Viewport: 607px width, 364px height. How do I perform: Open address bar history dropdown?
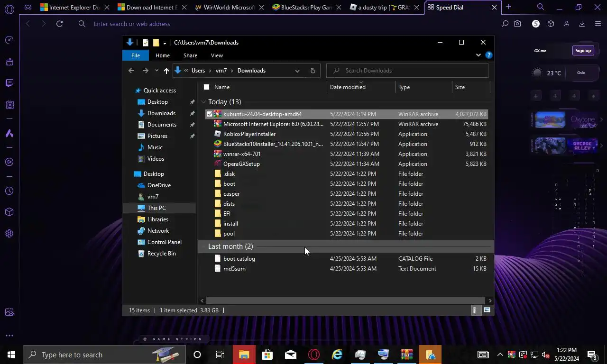(x=297, y=71)
